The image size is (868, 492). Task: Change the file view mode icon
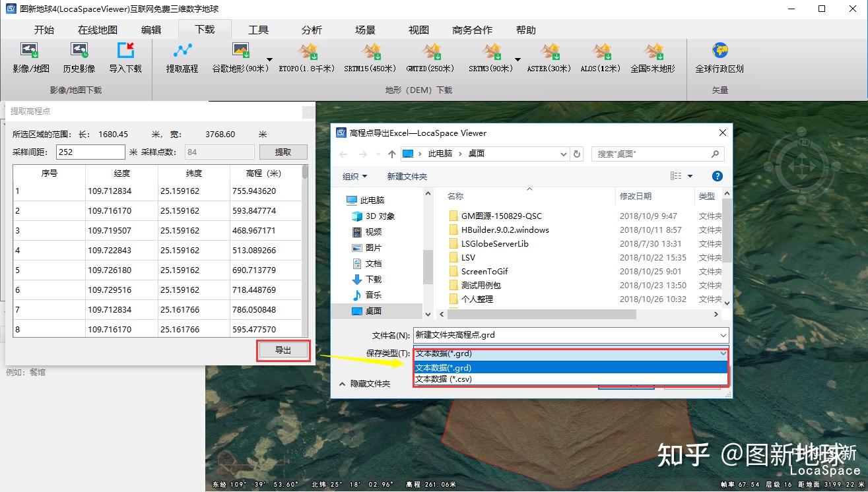tap(676, 176)
